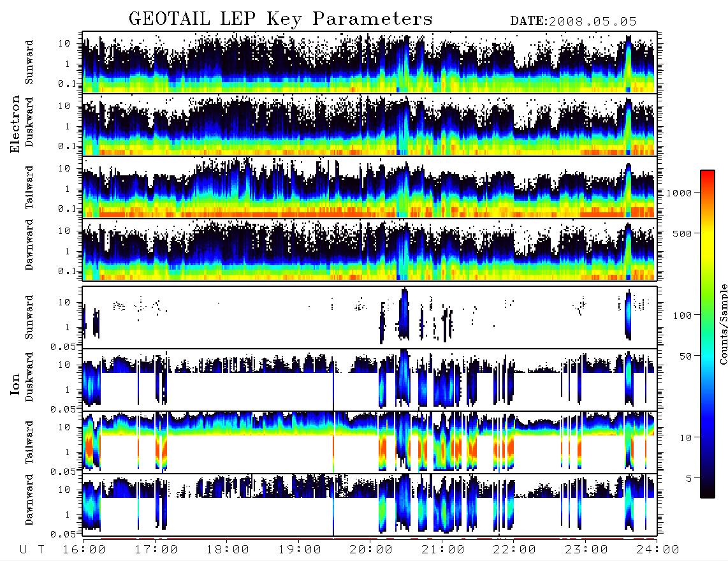Click the Electron Tailward spectrogram panel
728x561 pixels.
(x=370, y=187)
